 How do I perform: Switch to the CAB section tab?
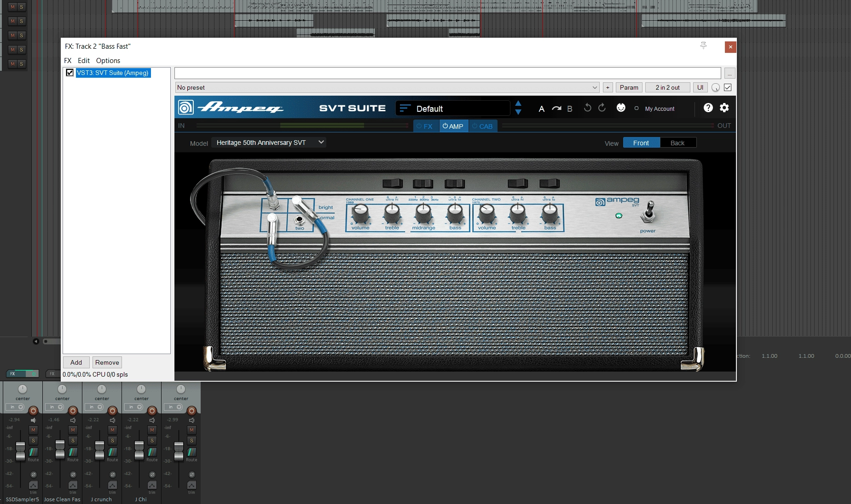pos(483,126)
